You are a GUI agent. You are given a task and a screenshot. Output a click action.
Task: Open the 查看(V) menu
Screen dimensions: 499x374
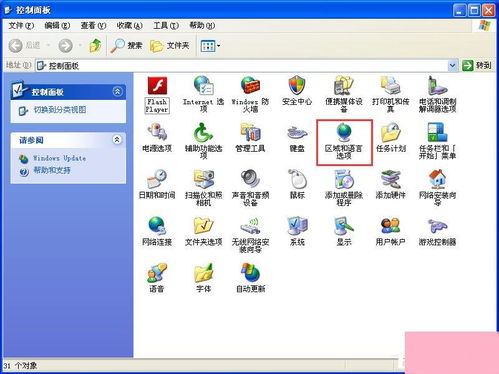[x=93, y=26]
